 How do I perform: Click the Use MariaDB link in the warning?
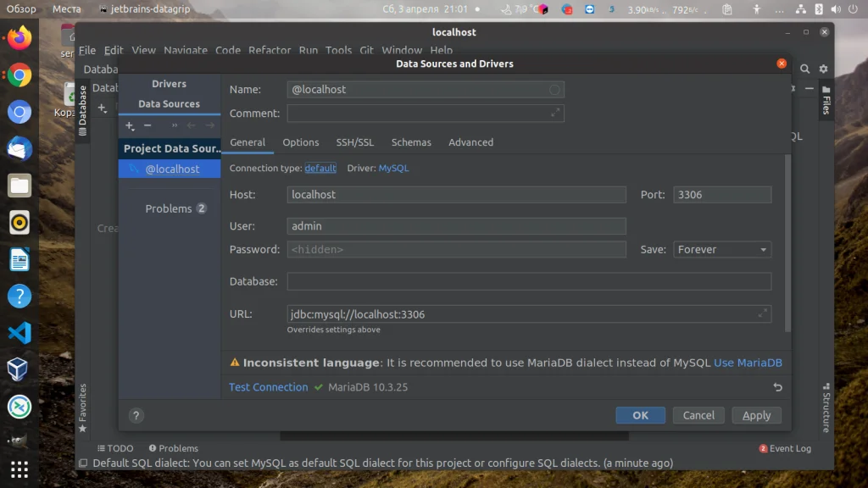tap(748, 362)
